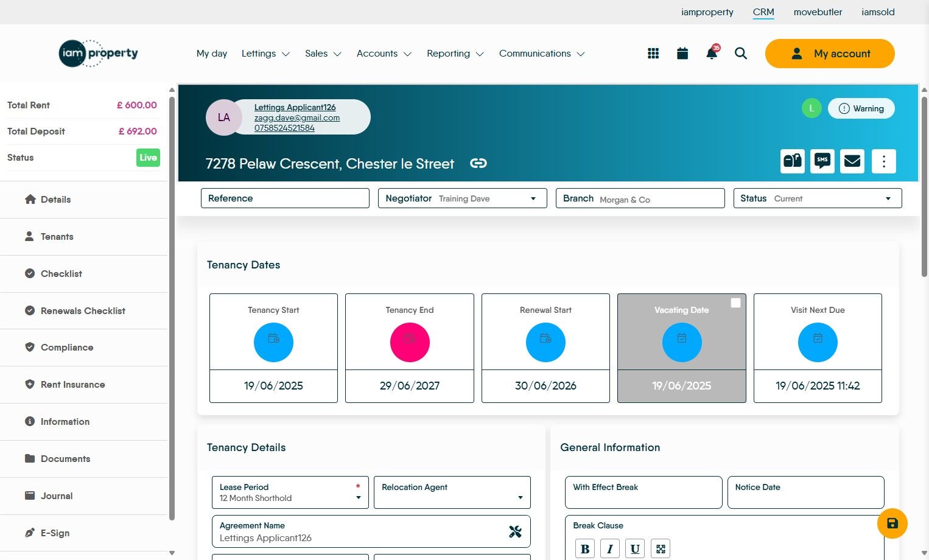
Task: Expand the Lease Period dropdown
Action: click(x=290, y=492)
